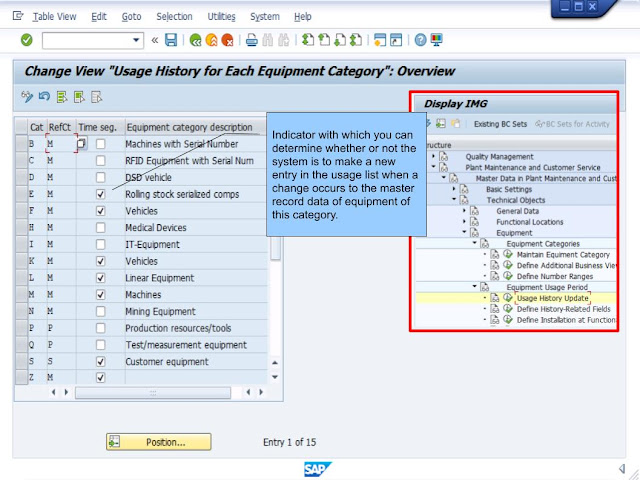Image resolution: width=640 pixels, height=480 pixels.
Task: Click the Previous Page icon
Action: pos(324,40)
